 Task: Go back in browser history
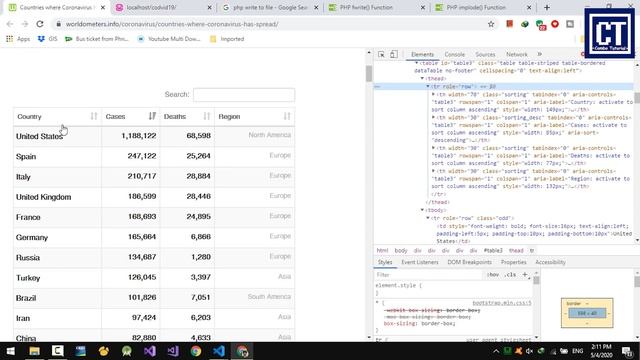(x=10, y=24)
